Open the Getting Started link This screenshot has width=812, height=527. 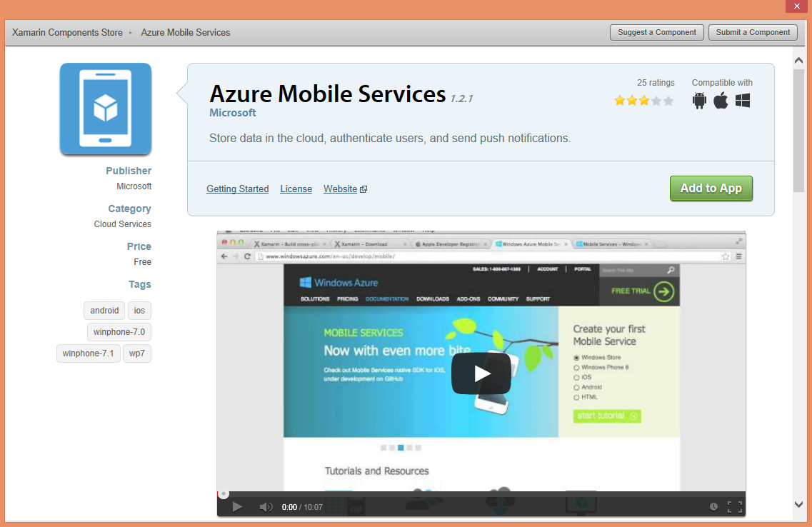coord(237,189)
